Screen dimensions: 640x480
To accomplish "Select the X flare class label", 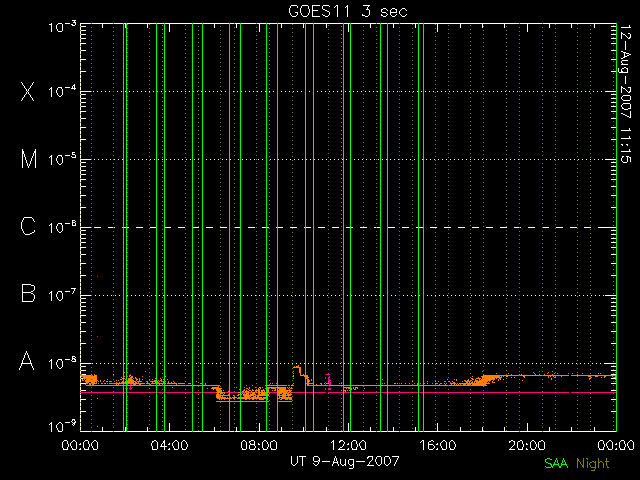I will click(x=28, y=91).
